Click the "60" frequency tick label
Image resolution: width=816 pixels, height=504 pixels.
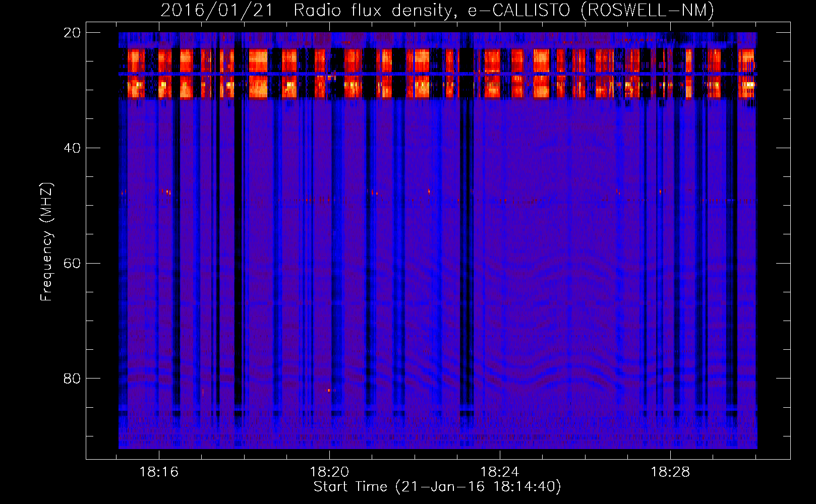pyautogui.click(x=72, y=264)
